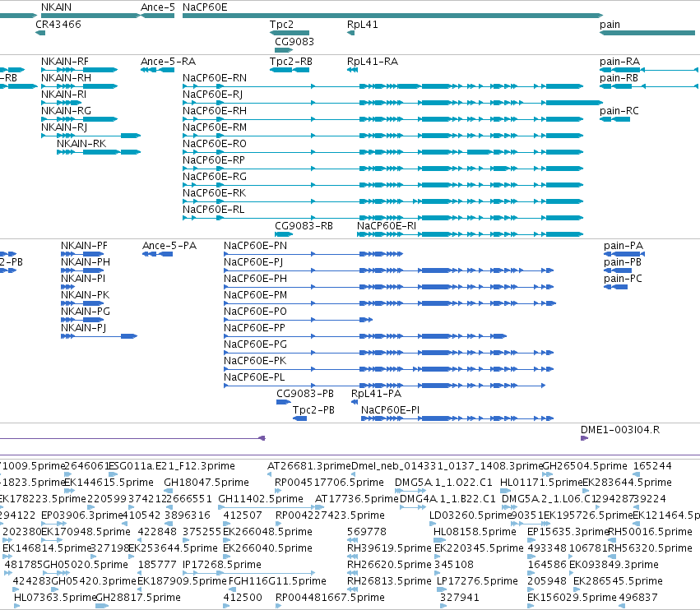
Task: Click the NKAIN gene label
Action: (56, 7)
